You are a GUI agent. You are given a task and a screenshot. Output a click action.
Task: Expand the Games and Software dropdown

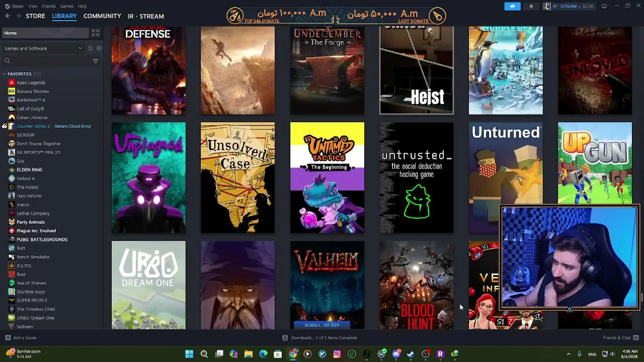(43, 48)
